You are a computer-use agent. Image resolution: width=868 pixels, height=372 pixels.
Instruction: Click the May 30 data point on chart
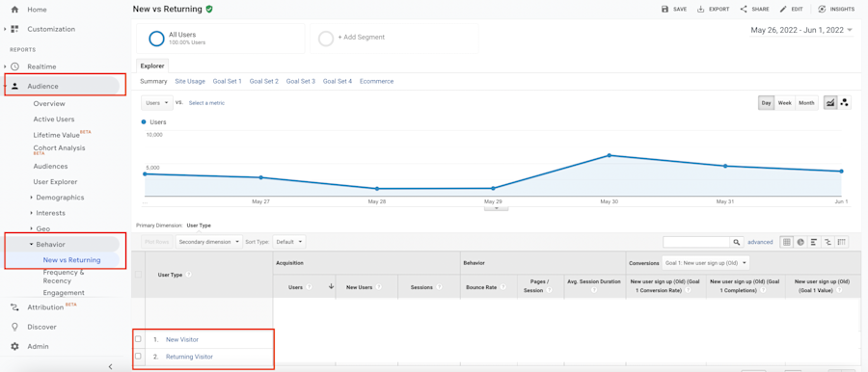coord(609,155)
